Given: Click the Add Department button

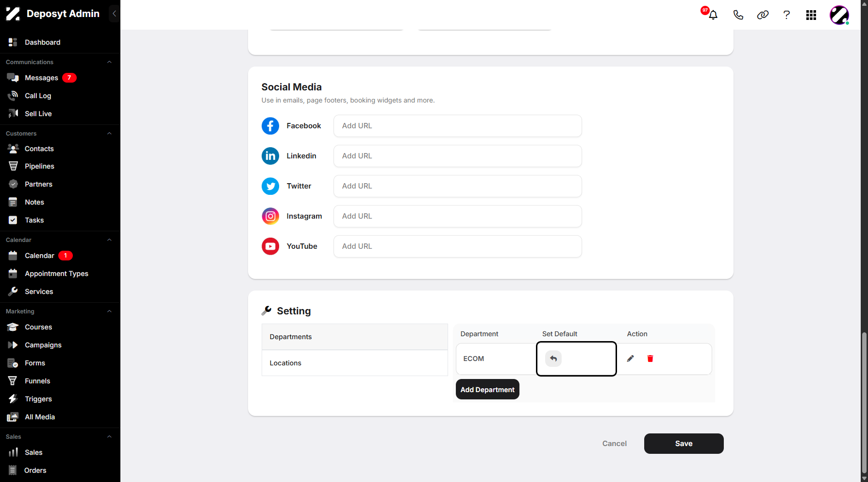Looking at the screenshot, I should pos(487,390).
